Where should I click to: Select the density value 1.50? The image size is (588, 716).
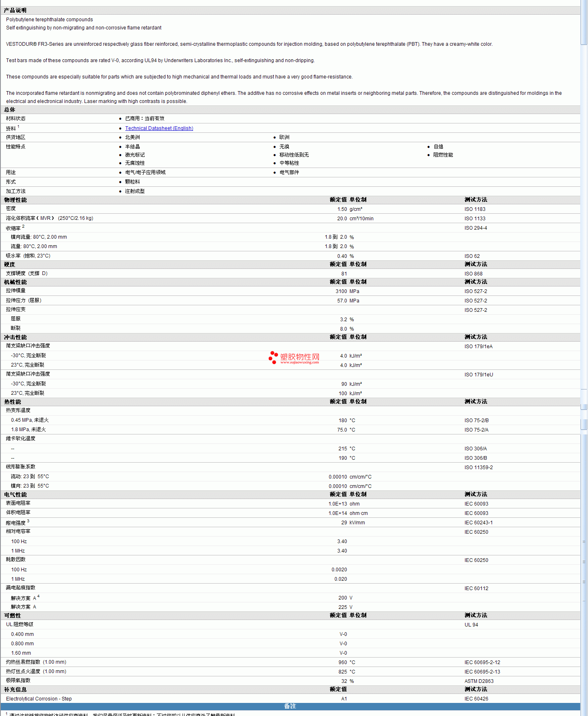click(342, 209)
